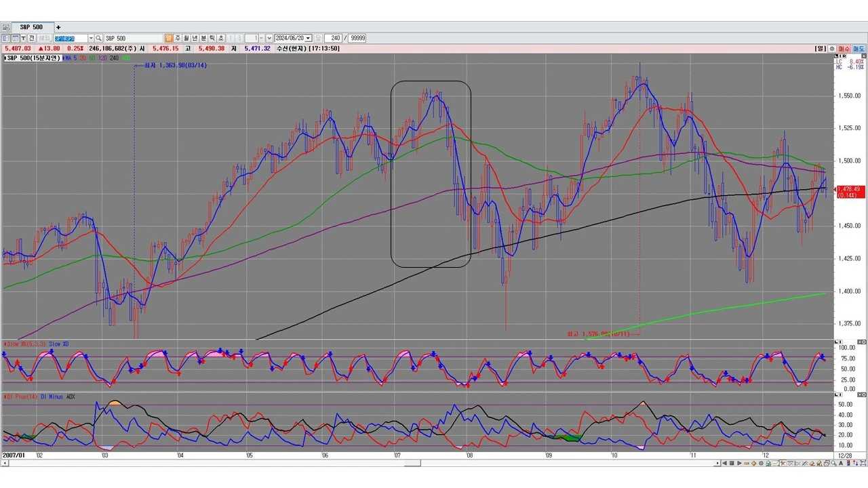Select the S&P 500 chart tab

(31, 27)
